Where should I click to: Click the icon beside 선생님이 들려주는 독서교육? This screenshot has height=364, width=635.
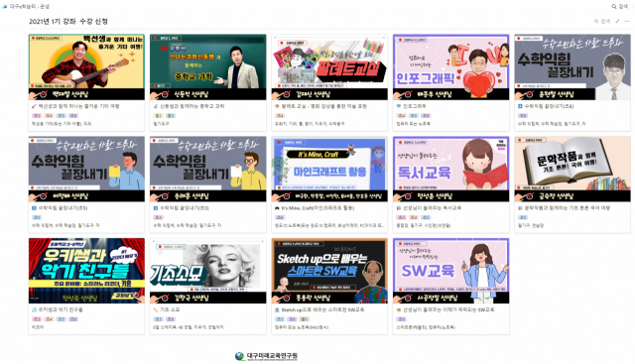(399, 208)
